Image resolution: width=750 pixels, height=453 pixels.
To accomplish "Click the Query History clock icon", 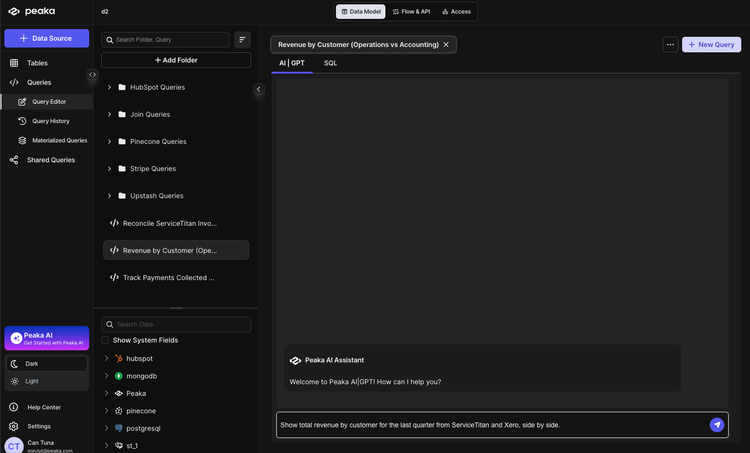I will click(22, 121).
